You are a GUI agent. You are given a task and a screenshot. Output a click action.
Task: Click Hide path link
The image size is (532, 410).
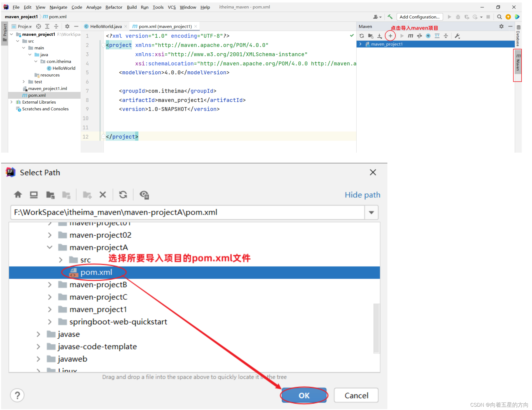[x=363, y=195]
